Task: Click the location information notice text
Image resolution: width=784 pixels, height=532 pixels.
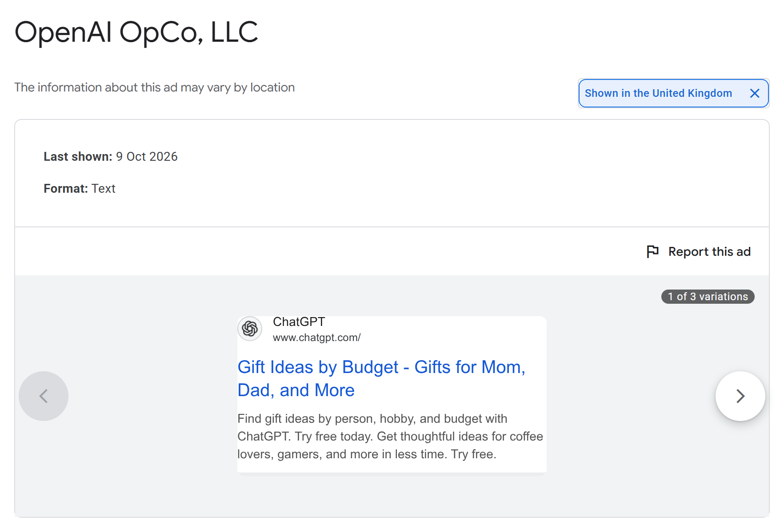Action: 155,87
